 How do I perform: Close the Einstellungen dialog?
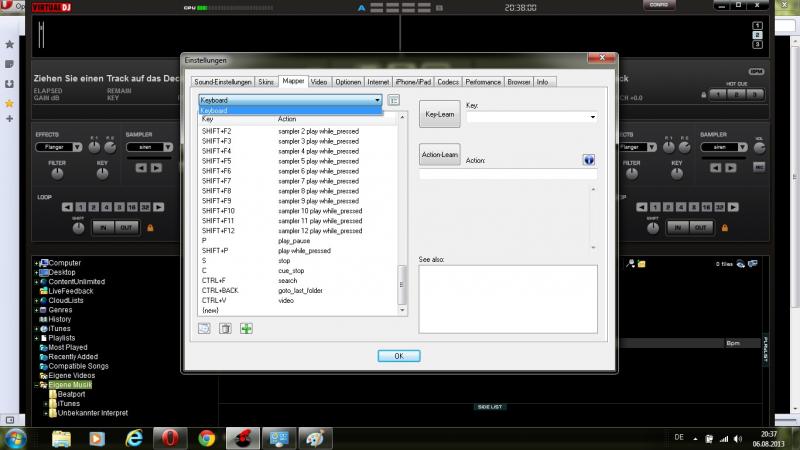(602, 57)
